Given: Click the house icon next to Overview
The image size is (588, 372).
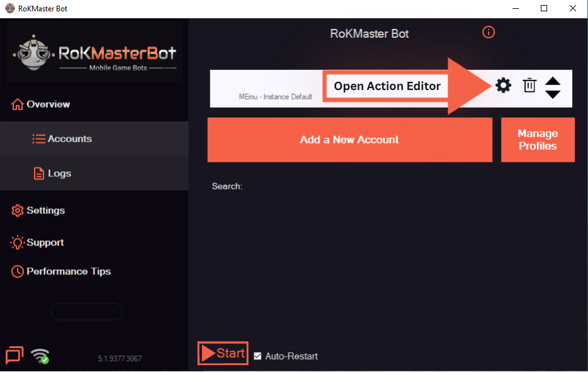Looking at the screenshot, I should point(17,104).
